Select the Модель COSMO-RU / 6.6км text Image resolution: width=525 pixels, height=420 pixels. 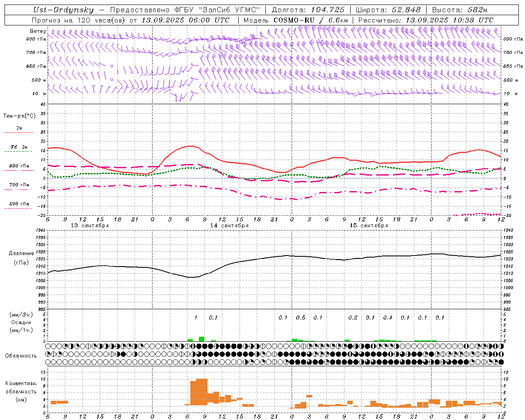[x=296, y=20]
